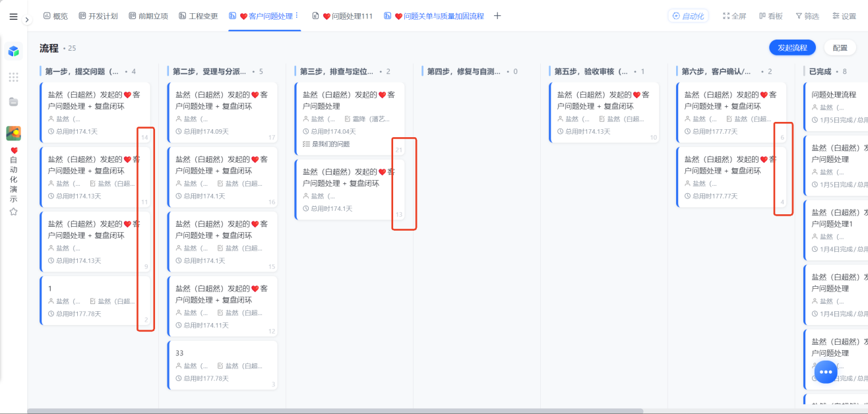The height and width of the screenshot is (414, 868).
Task: Open the 问题处理111 tab
Action: click(x=342, y=16)
